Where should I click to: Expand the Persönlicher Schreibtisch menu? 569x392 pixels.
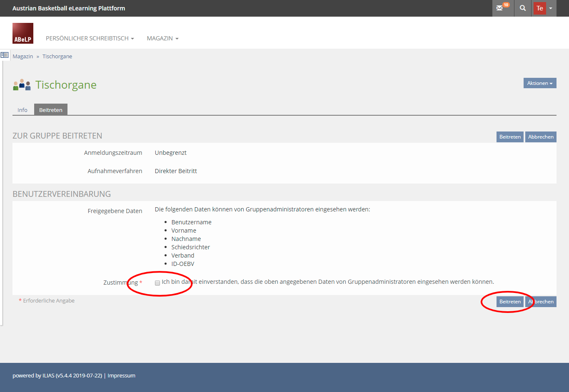[90, 38]
